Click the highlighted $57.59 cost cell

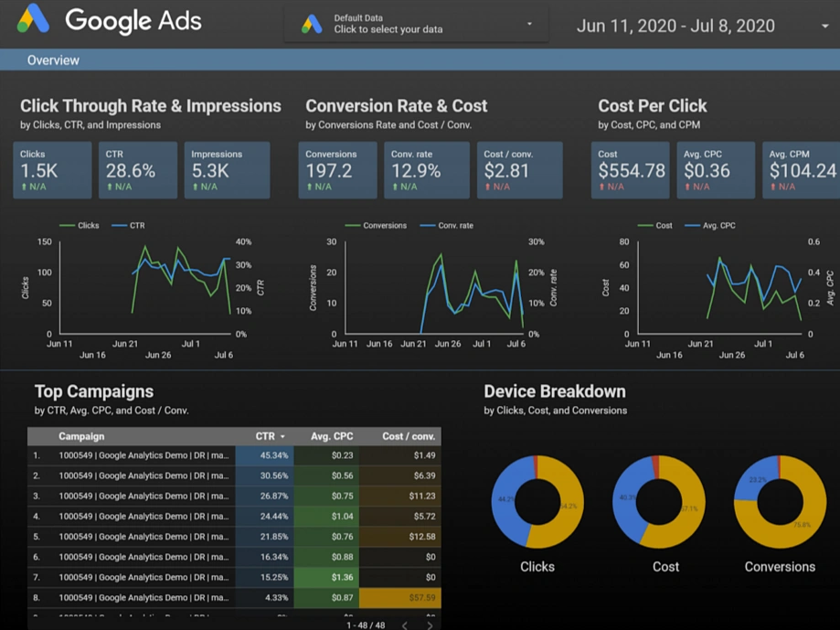(400, 598)
